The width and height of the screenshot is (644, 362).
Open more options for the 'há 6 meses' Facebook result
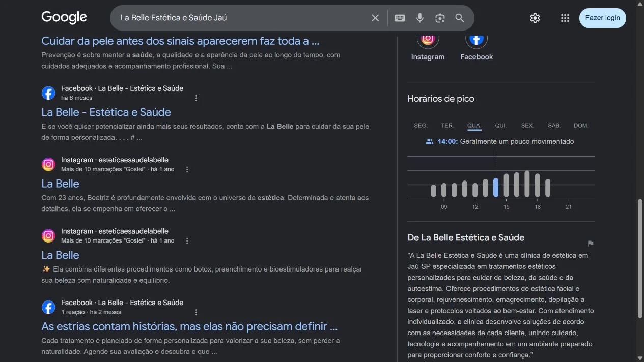pos(196,98)
